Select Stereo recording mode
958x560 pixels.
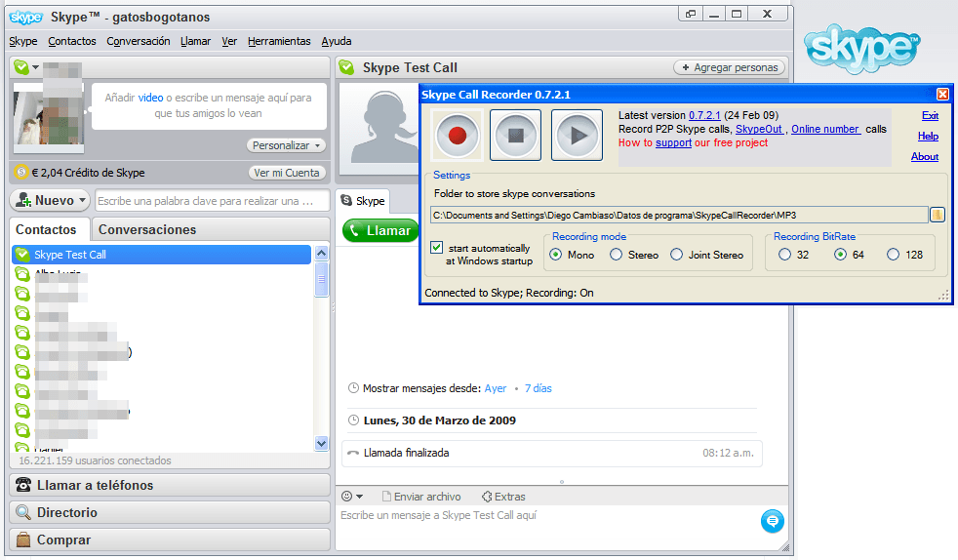point(616,255)
